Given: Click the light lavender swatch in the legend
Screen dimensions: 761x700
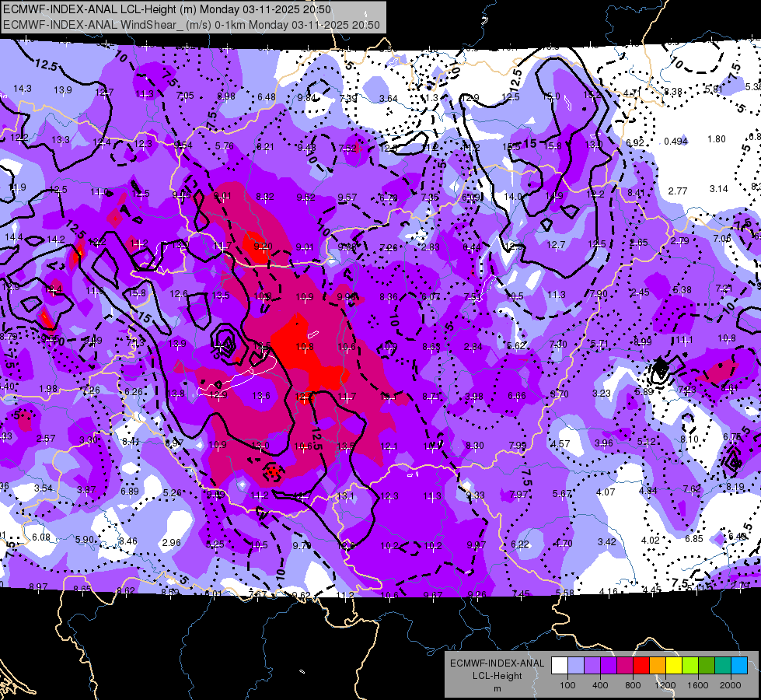Looking at the screenshot, I should [x=576, y=666].
